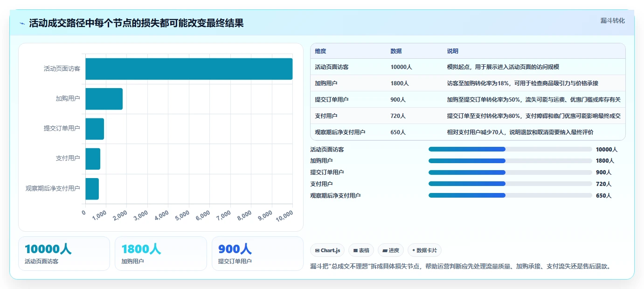Click the description 提交订单至支付转化率为80%
This screenshot has height=289, width=644.
[x=533, y=116]
